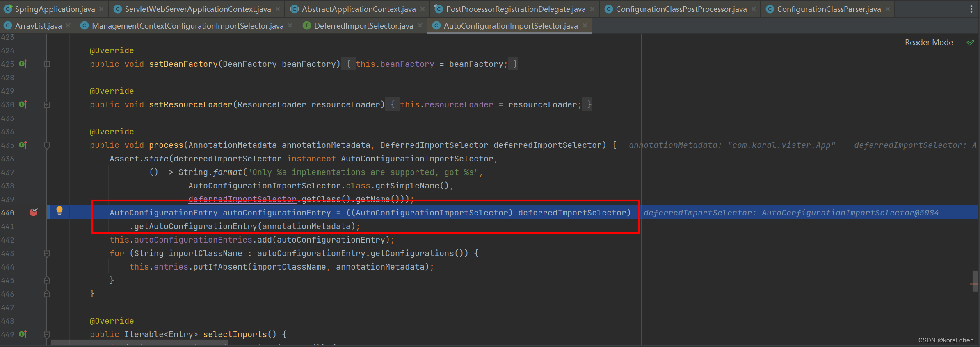Expand the folded setBeanFactory method
Screen dimensions: 980x347
(47, 64)
